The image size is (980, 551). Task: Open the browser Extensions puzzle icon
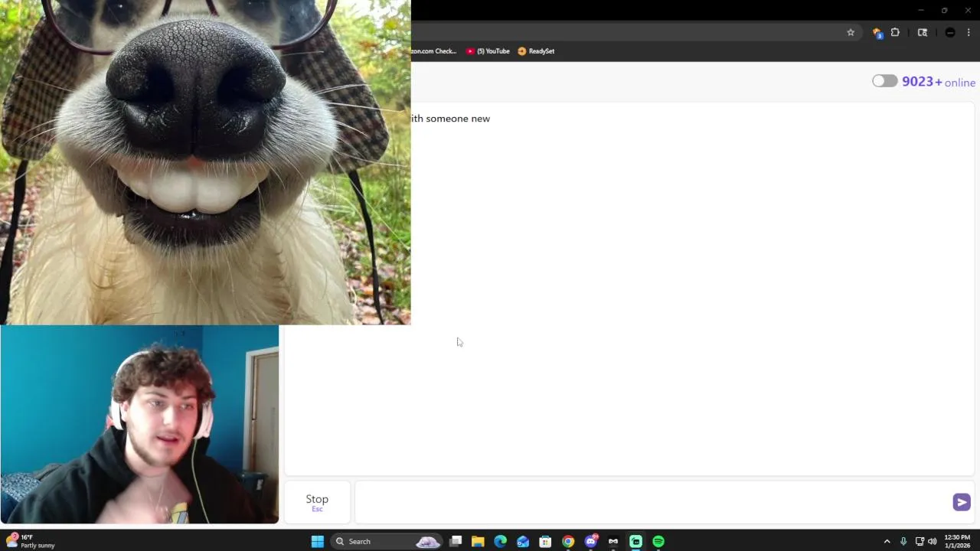[x=895, y=32]
